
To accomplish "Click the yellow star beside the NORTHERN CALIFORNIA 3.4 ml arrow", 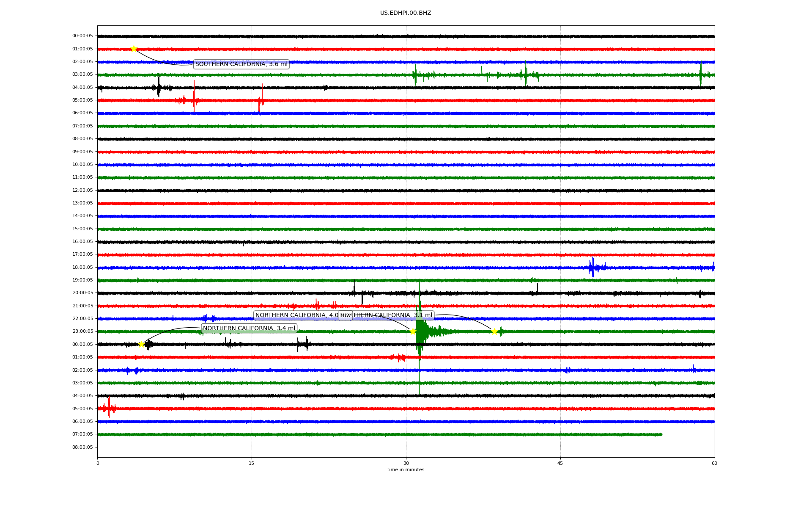I will pyautogui.click(x=142, y=344).
